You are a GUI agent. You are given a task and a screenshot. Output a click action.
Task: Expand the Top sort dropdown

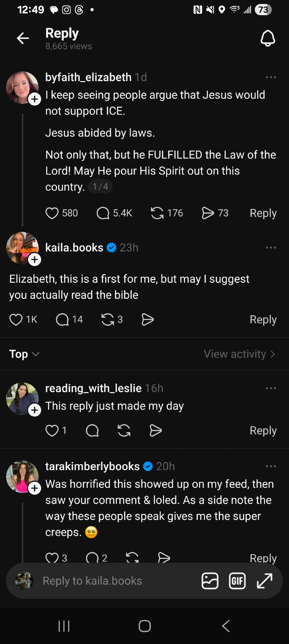[24, 354]
